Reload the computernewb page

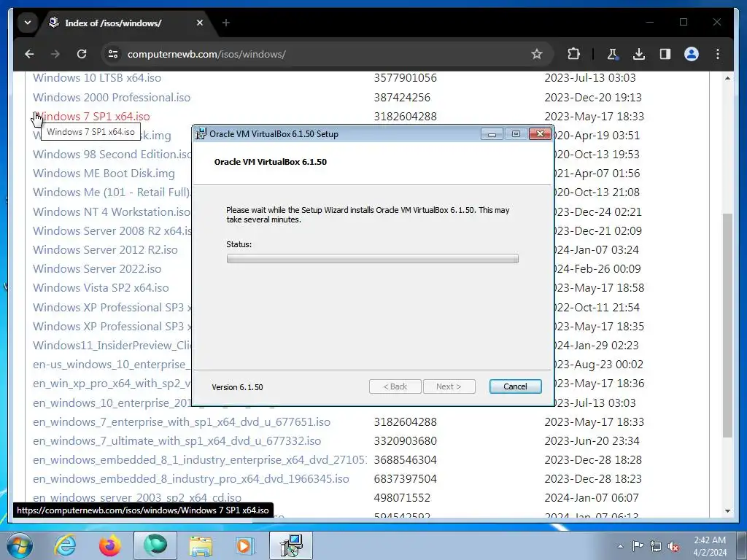click(82, 54)
